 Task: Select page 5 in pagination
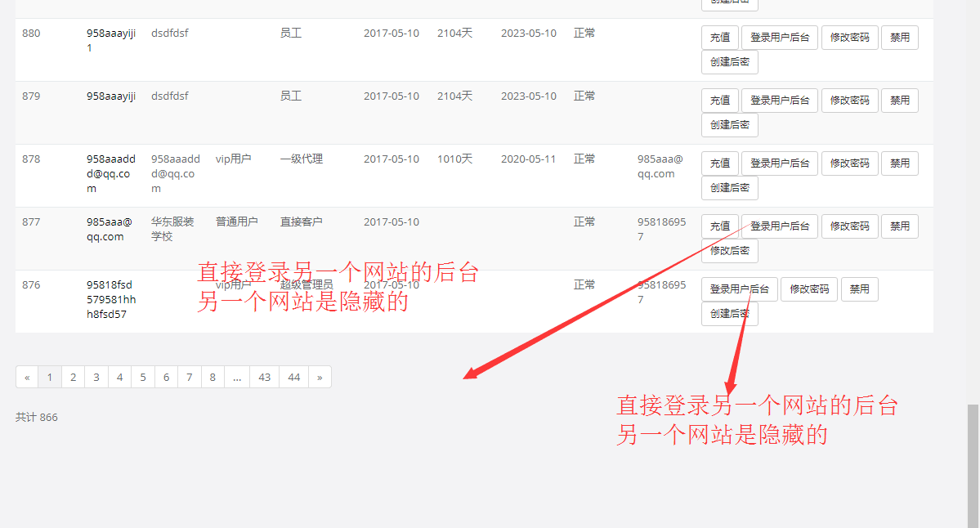pyautogui.click(x=143, y=377)
